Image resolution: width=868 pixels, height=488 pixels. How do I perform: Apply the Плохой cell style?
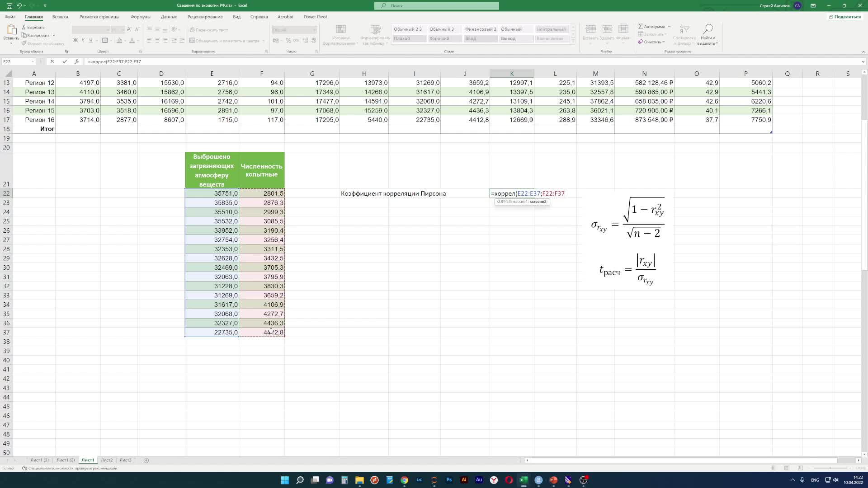coord(409,38)
